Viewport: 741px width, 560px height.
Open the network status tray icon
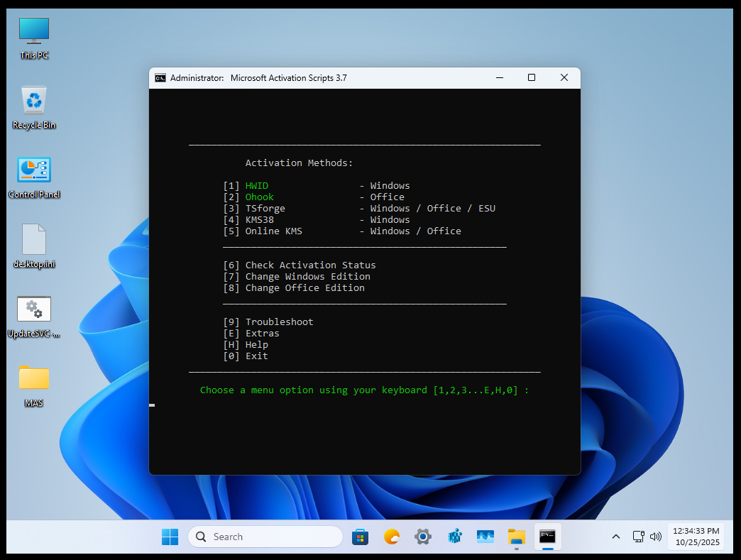639,537
